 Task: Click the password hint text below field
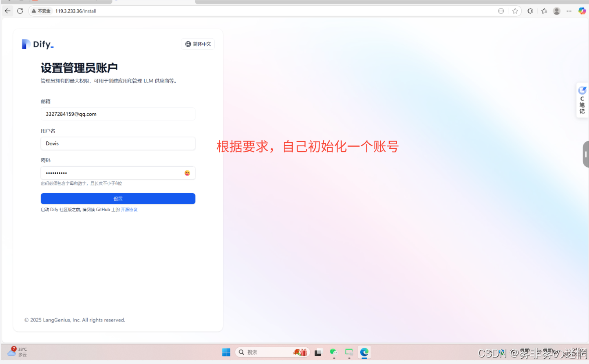click(x=81, y=183)
